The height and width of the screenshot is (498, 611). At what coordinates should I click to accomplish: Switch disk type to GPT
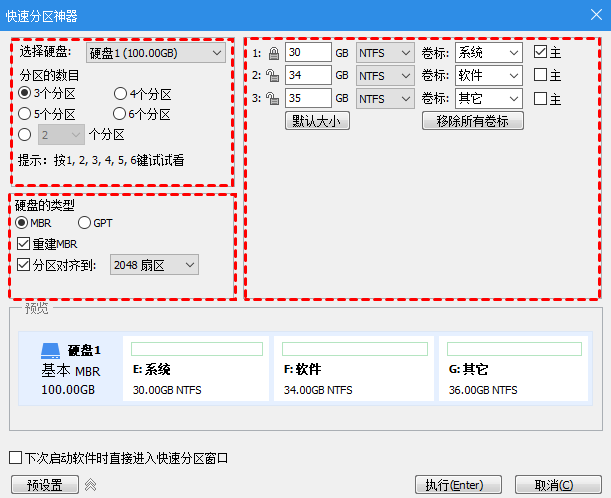(84, 223)
